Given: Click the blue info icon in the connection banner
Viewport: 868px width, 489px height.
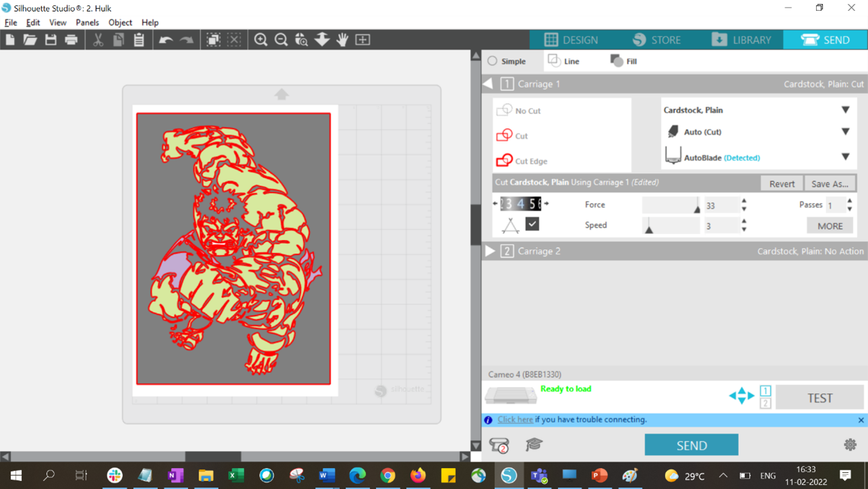Looking at the screenshot, I should 489,420.
